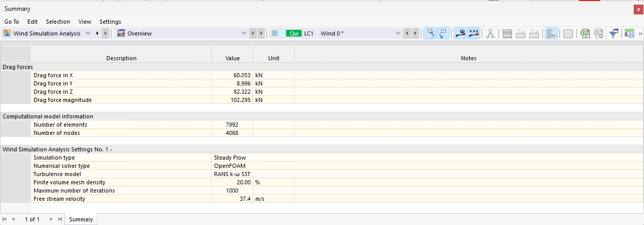This screenshot has height=225, width=644.
Task: Click the Wind Simulation Analysis icon
Action: 7,33
